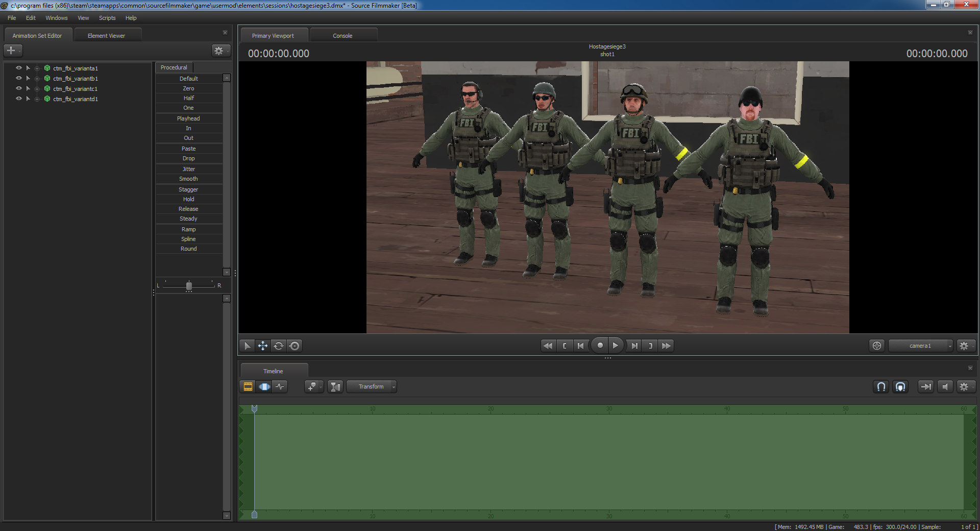Jump to last frame of the shot

pyautogui.click(x=666, y=346)
